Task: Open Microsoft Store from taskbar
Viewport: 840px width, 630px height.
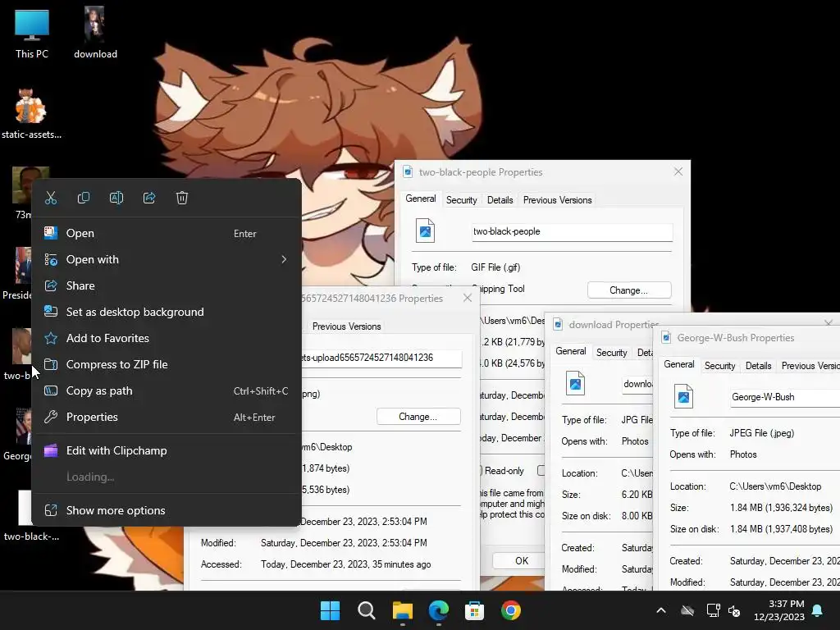Action: coord(475,610)
